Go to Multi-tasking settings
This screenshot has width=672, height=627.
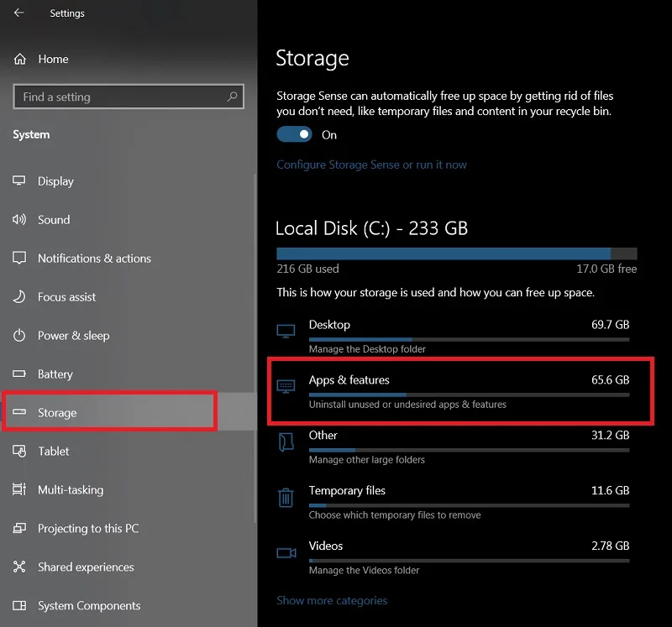(x=128, y=489)
